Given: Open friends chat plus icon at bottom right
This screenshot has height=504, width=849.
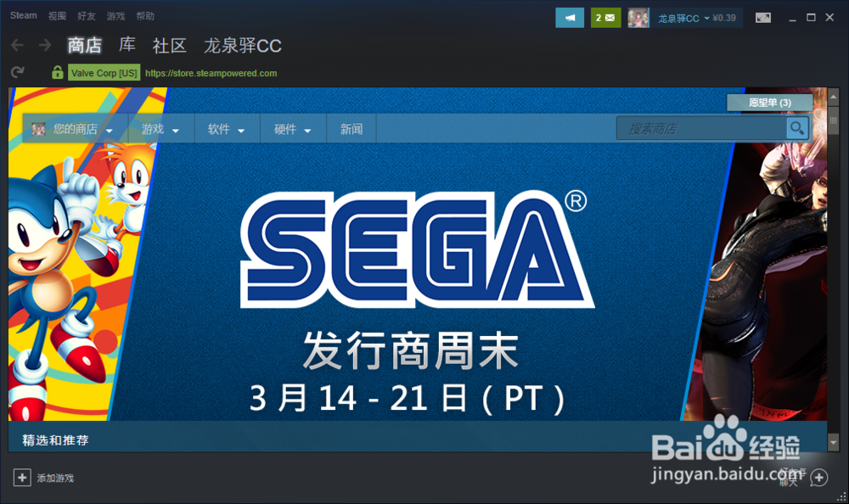Looking at the screenshot, I should 818,478.
